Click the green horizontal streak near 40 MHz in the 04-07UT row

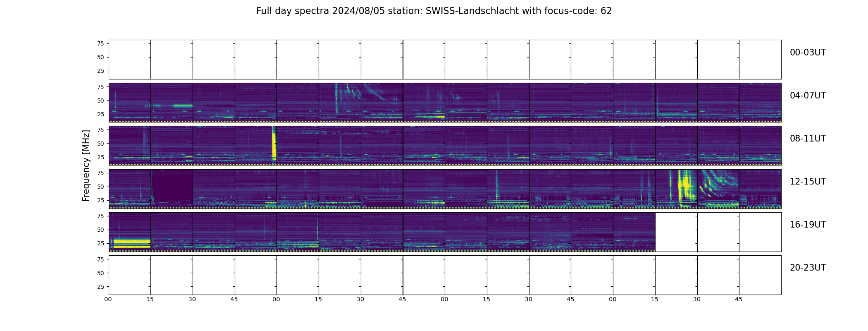[x=183, y=106]
